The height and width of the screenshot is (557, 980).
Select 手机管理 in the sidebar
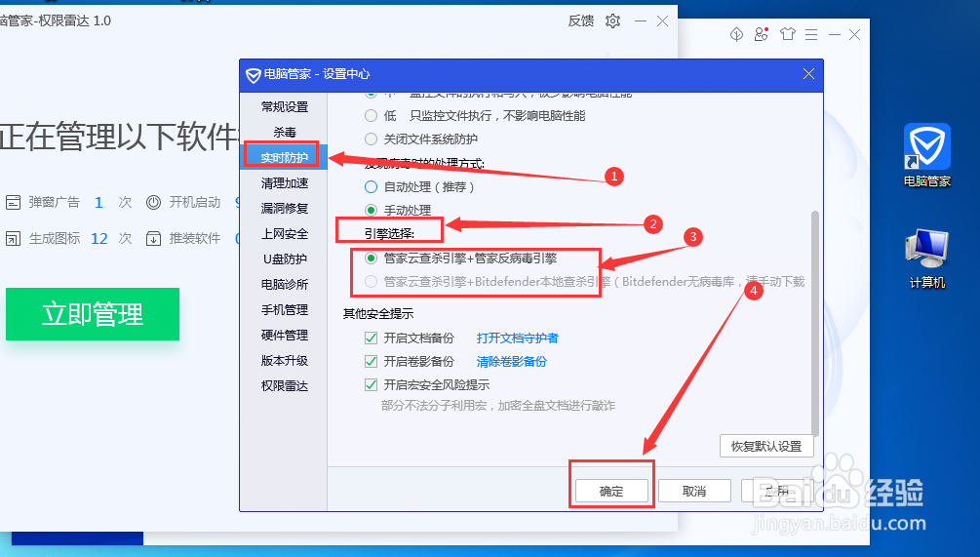pos(285,310)
